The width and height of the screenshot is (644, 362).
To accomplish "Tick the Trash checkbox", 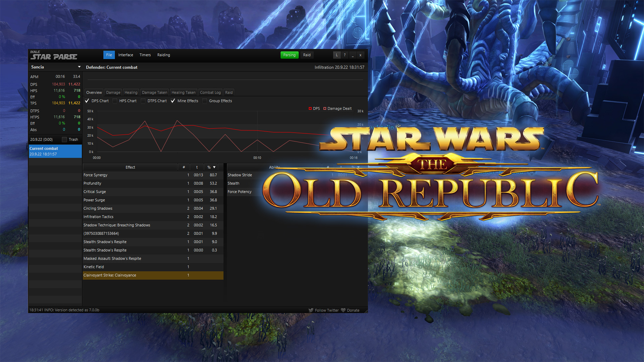I will [x=64, y=139].
